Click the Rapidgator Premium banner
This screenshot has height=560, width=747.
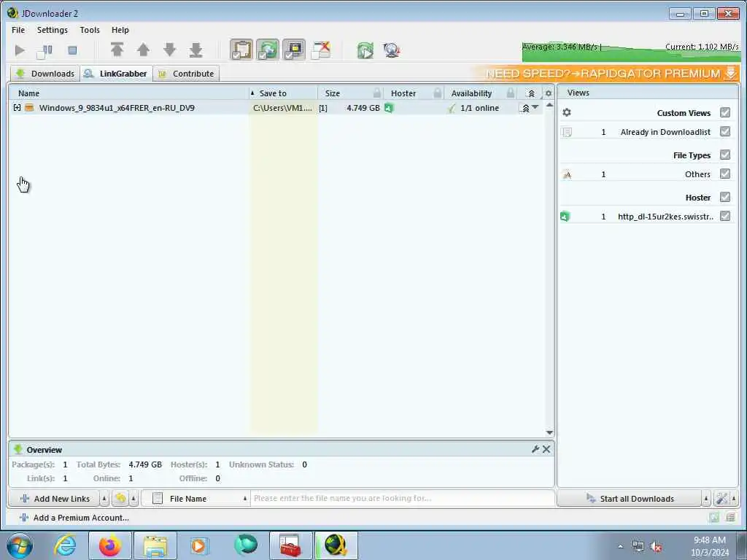(605, 74)
